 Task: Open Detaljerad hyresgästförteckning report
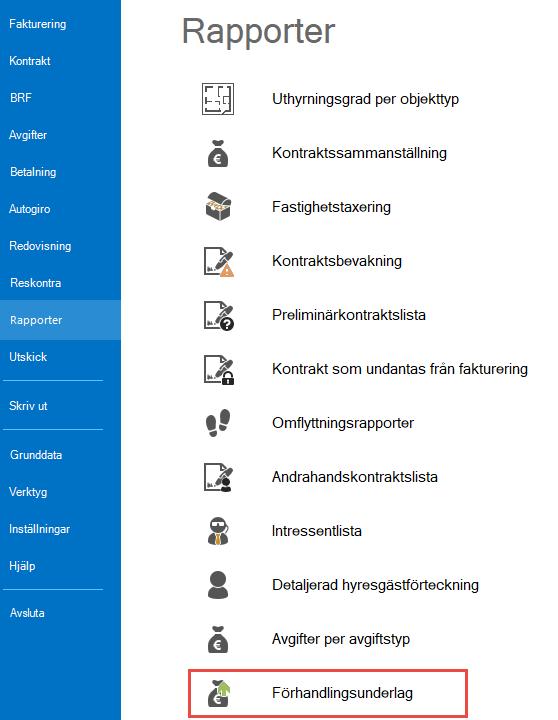(x=375, y=585)
